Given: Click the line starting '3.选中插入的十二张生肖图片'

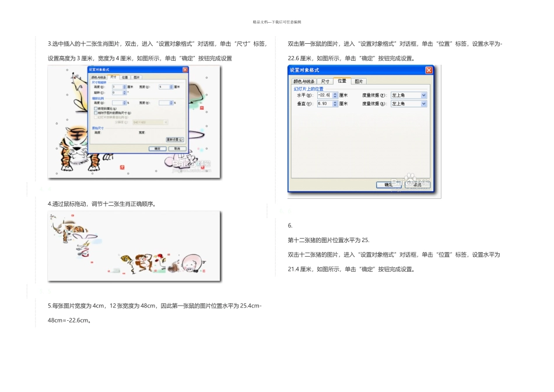Looking at the screenshot, I should [157, 44].
